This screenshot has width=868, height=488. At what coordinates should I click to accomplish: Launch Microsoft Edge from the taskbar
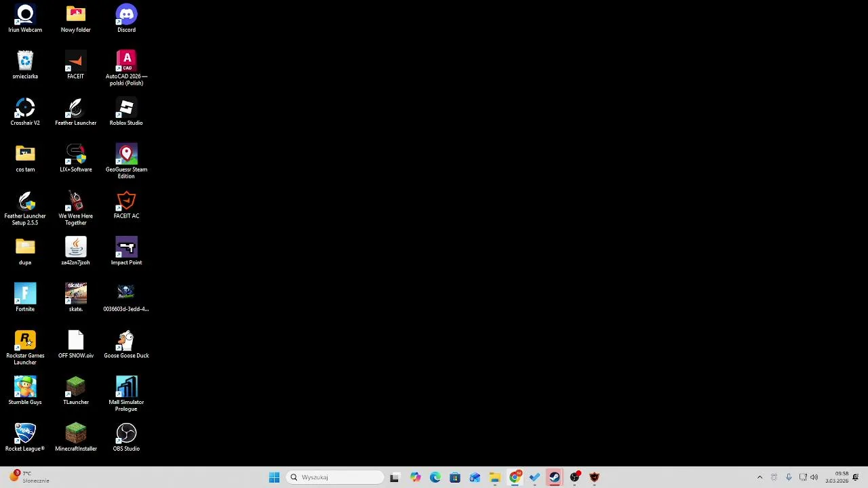tap(435, 477)
